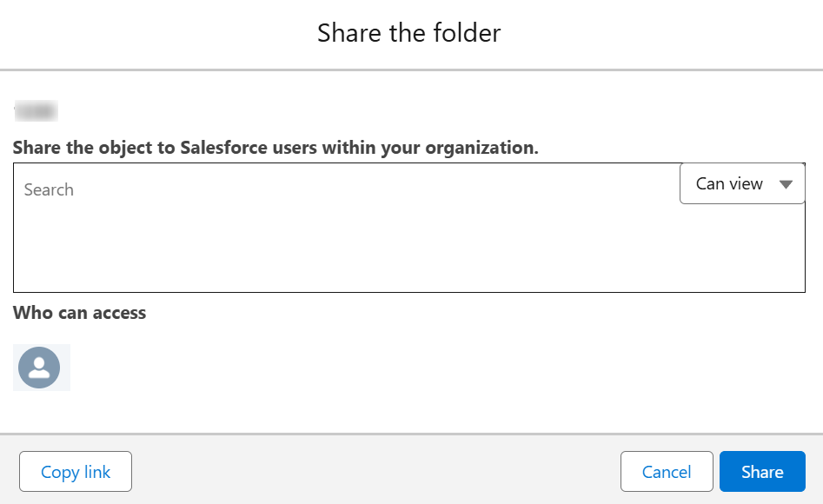Click the Share the folder dialog title
The width and height of the screenshot is (823, 504).
[408, 33]
